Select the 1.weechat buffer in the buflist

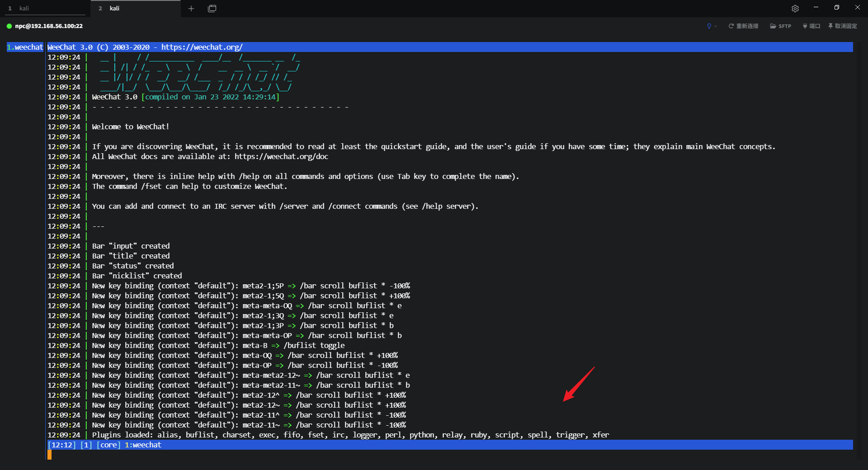pos(25,47)
